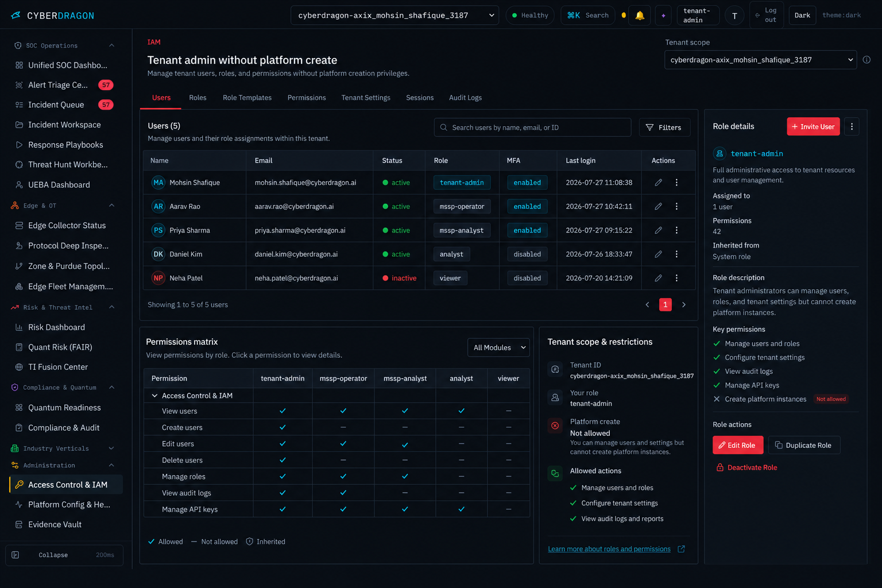Click the external link icon near Learn more
Image resolution: width=882 pixels, height=588 pixels.
pos(682,549)
